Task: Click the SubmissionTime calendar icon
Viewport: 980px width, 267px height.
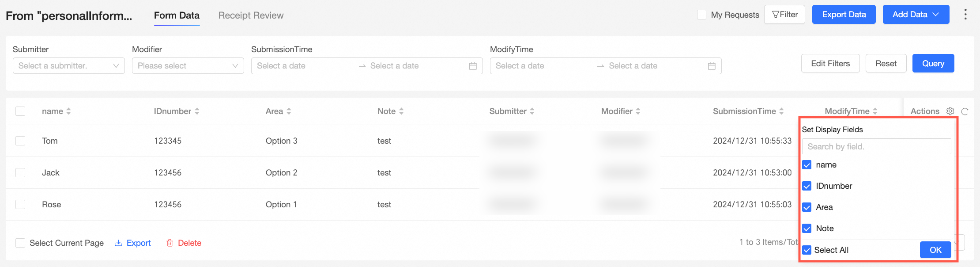Action: [x=473, y=66]
